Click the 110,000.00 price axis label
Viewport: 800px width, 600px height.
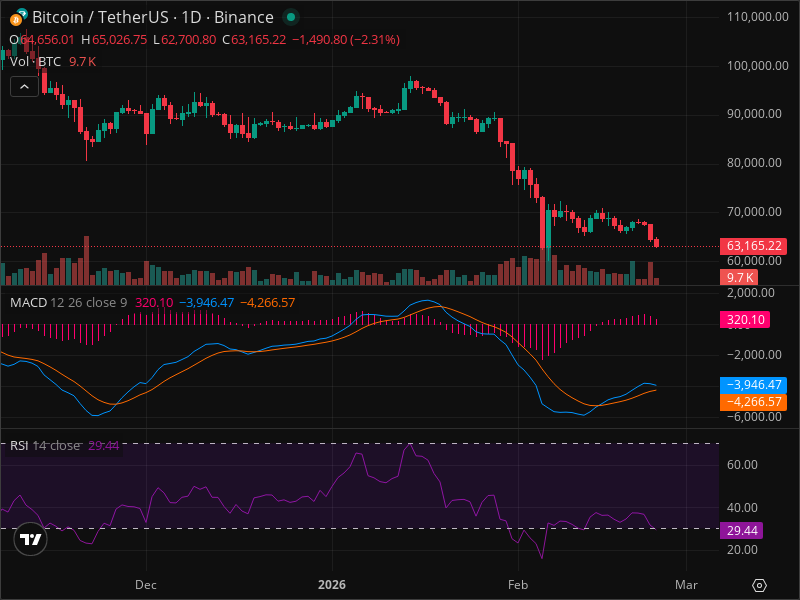coord(757,17)
